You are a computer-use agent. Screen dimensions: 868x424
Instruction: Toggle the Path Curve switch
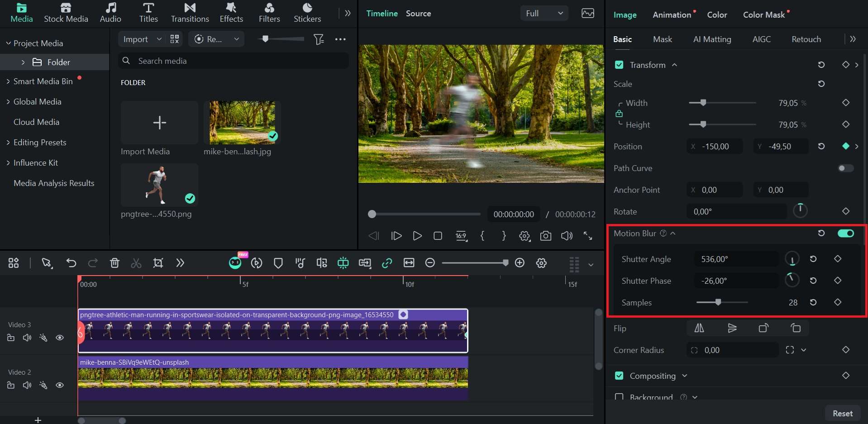(x=846, y=168)
